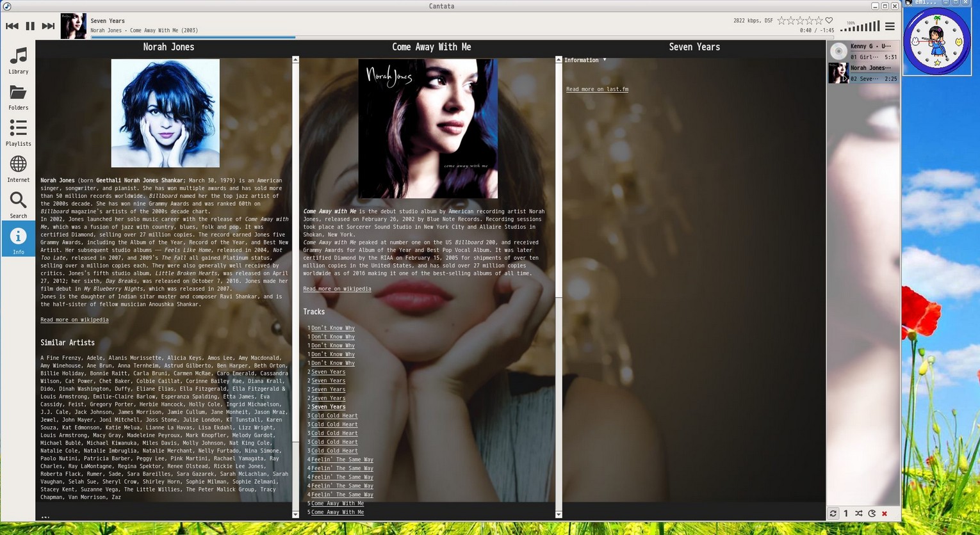
Task: Open the main hamburger menu
Action: pyautogui.click(x=890, y=26)
